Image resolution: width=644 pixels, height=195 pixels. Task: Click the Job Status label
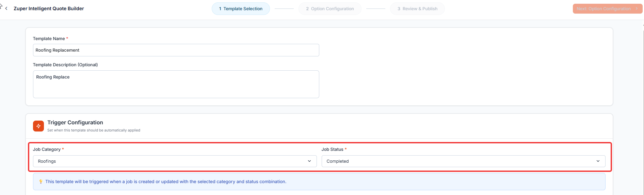coord(333,149)
